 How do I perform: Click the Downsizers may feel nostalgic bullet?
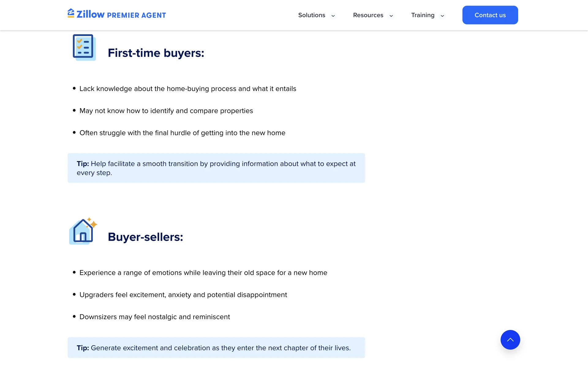coord(155,317)
